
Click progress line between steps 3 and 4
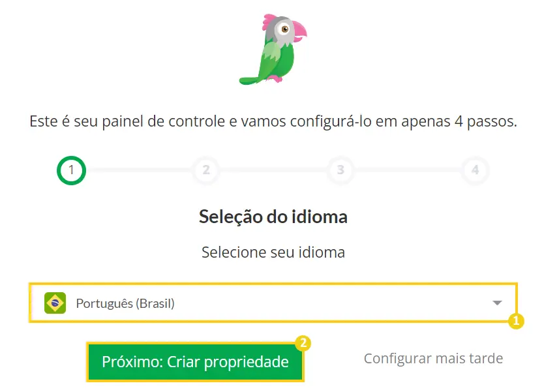click(x=408, y=170)
